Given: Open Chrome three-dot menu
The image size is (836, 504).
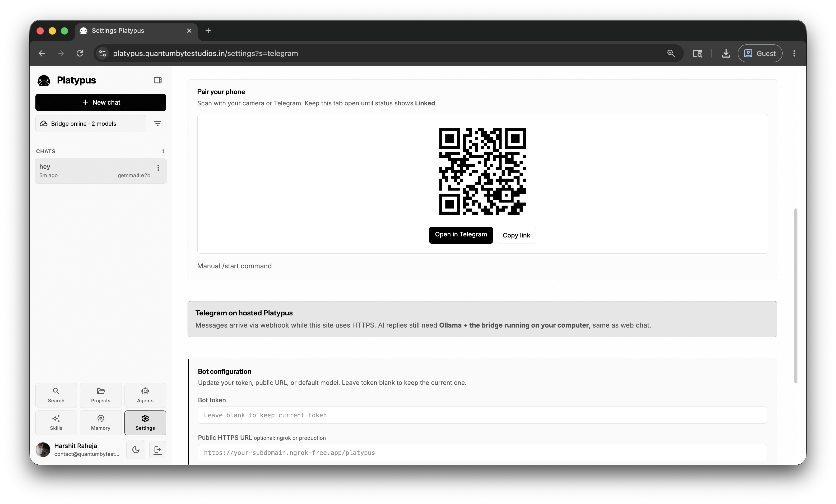Looking at the screenshot, I should pos(794,53).
